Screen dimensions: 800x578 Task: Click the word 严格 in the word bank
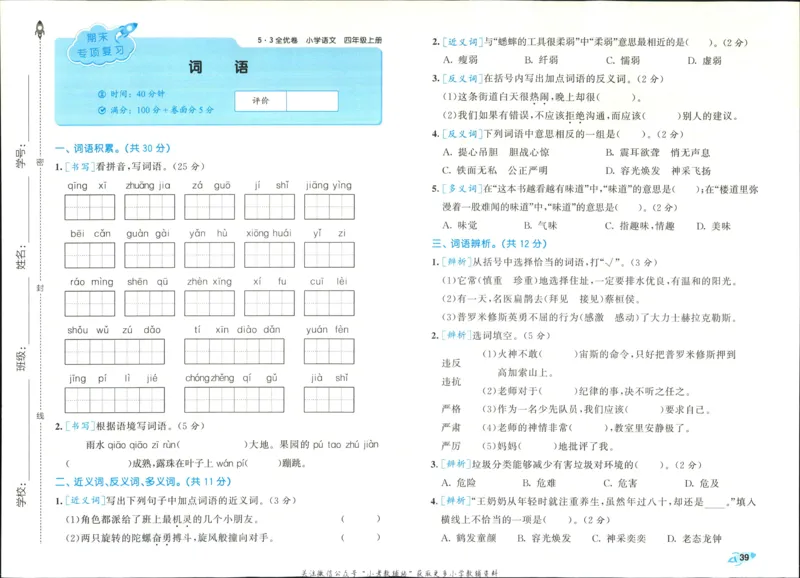tap(451, 409)
